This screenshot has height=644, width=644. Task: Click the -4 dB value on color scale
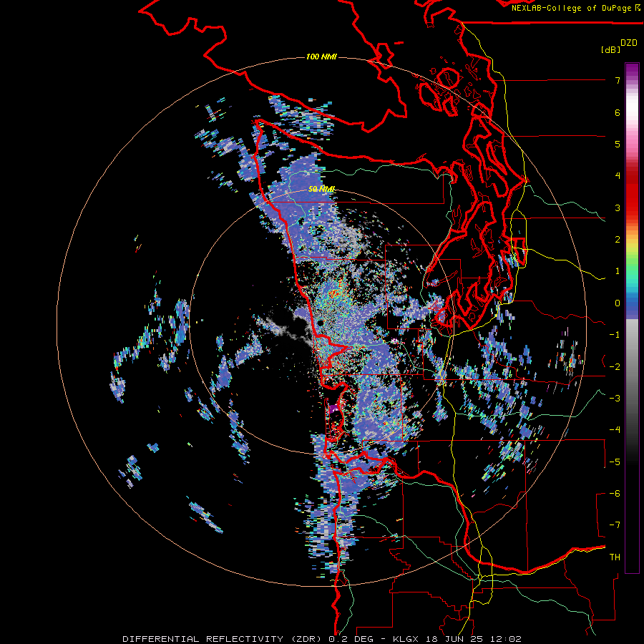tap(615, 430)
